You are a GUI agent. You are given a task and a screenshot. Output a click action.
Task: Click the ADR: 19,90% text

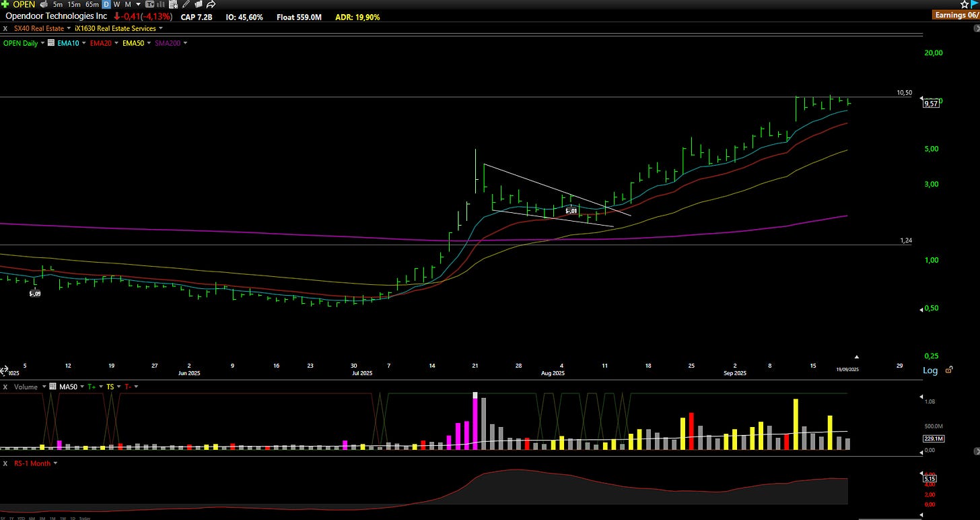coord(357,17)
